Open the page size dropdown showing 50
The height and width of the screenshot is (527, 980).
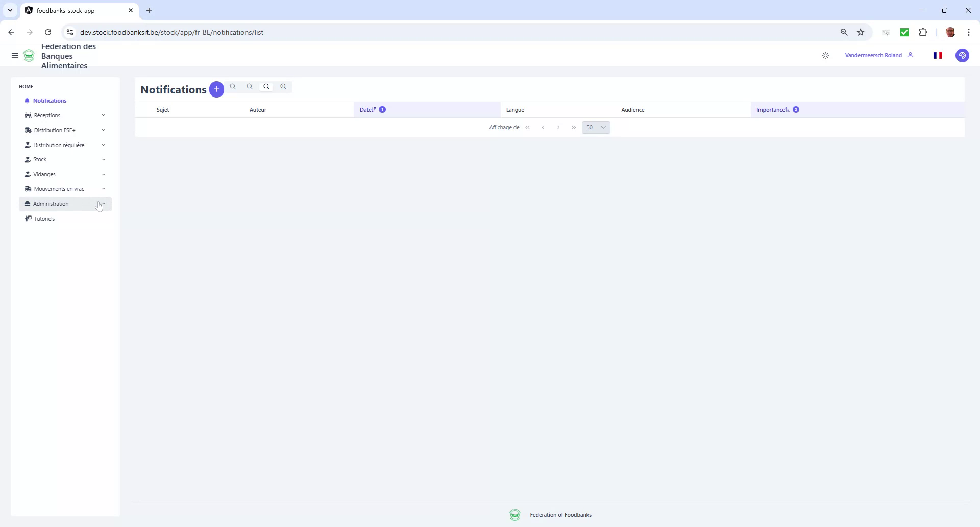click(596, 127)
